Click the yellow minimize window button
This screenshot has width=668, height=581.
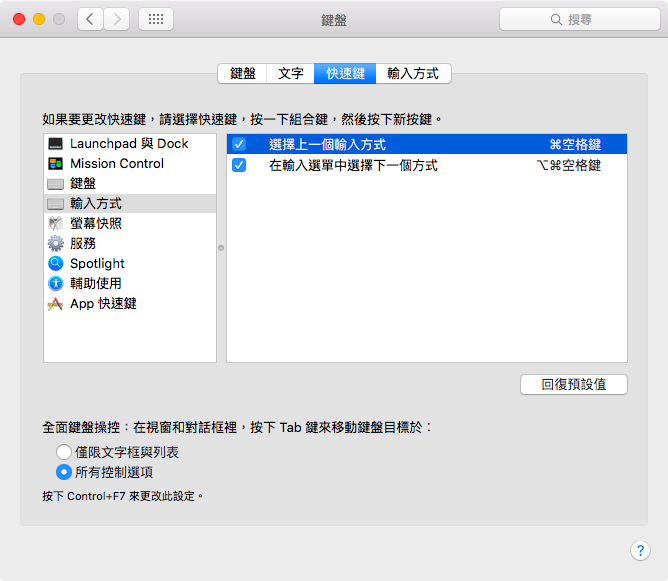tap(39, 19)
